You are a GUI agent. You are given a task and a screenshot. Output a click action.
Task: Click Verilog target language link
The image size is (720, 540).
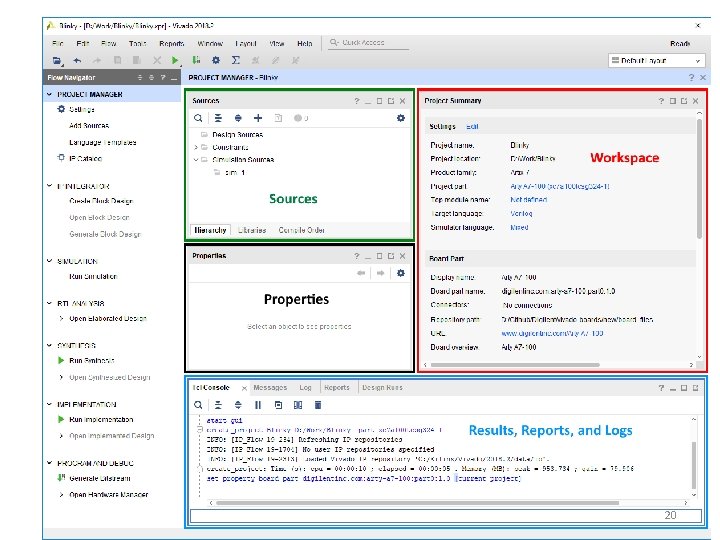pos(521,214)
